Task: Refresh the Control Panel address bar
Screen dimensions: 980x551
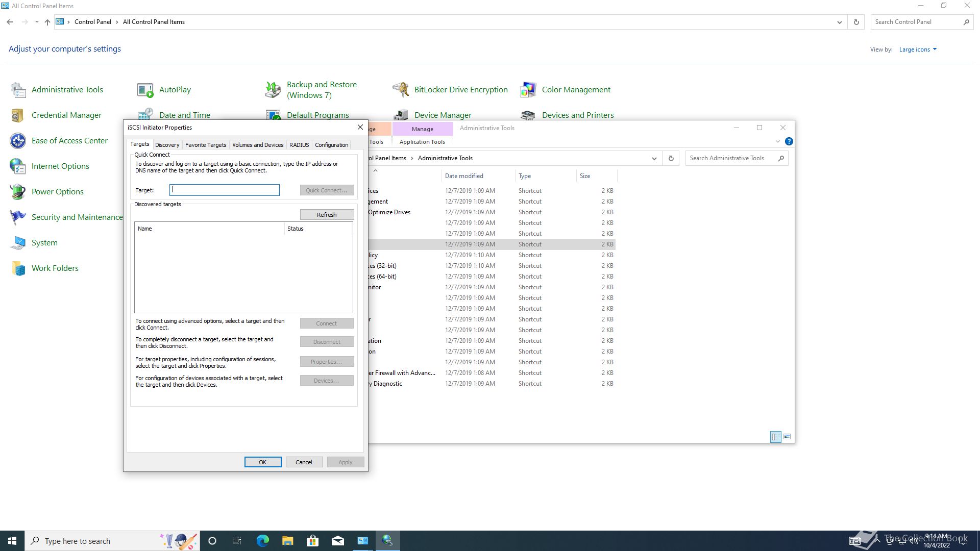Action: tap(856, 22)
